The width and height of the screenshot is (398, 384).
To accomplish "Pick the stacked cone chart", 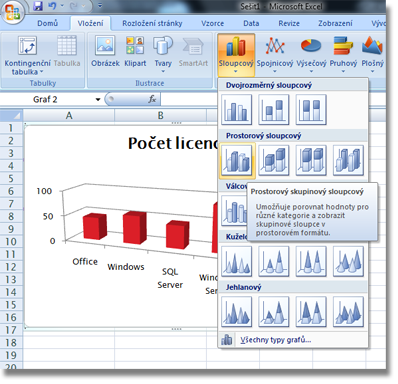I will click(274, 261).
